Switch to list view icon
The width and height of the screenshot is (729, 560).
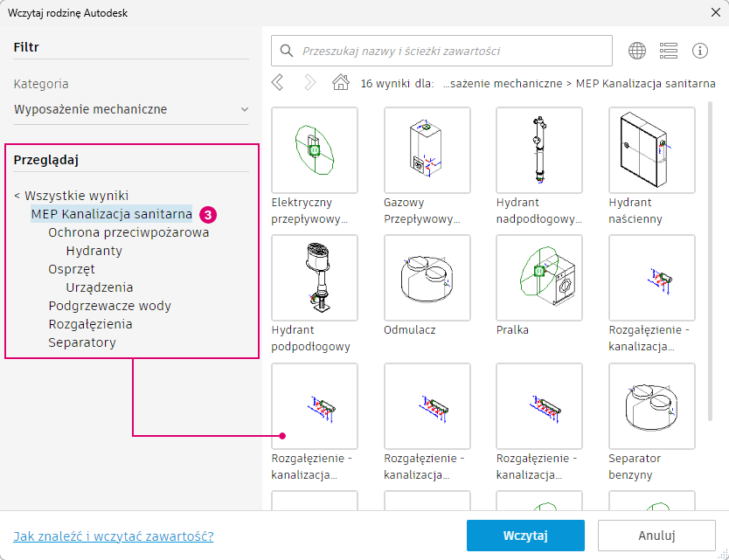(x=668, y=51)
